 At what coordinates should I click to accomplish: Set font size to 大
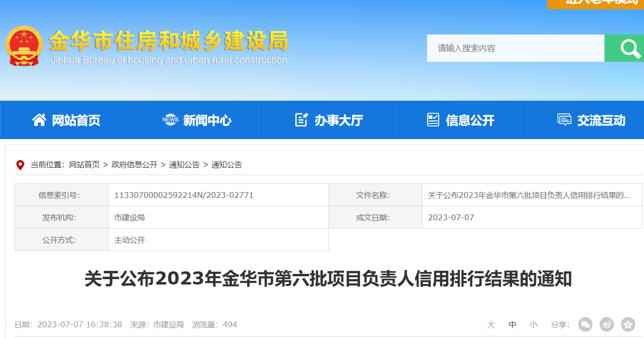491,324
